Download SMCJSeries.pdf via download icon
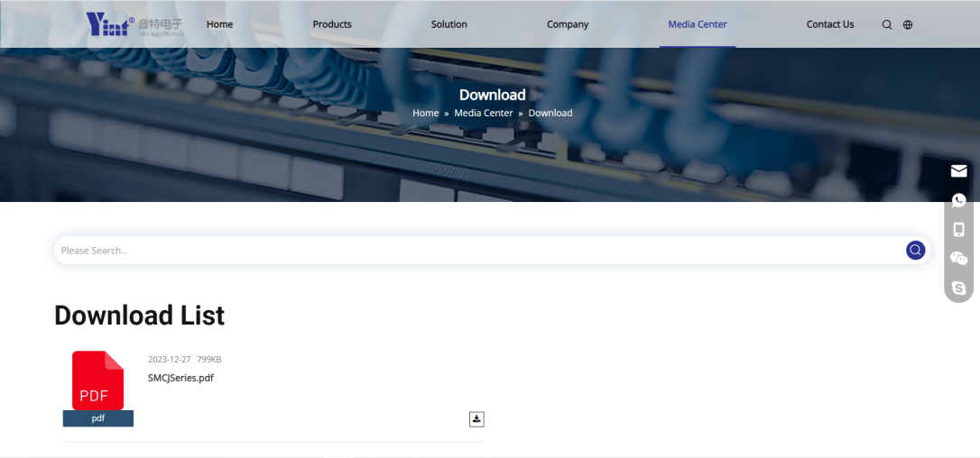980x458 pixels. (x=476, y=419)
